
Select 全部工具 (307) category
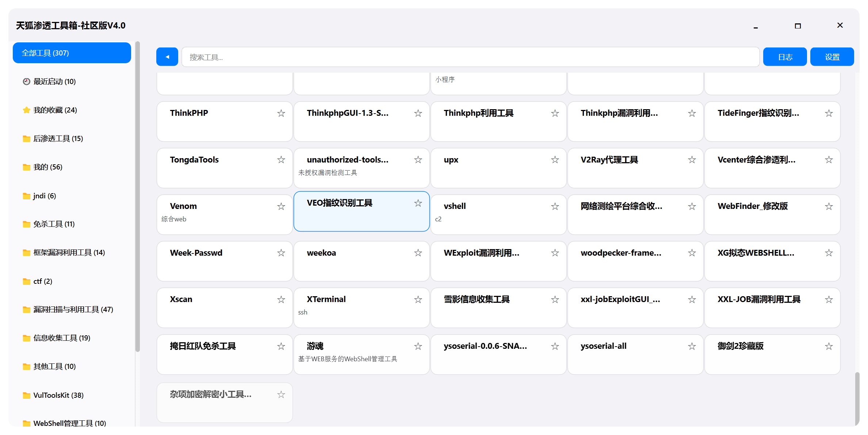(x=72, y=53)
